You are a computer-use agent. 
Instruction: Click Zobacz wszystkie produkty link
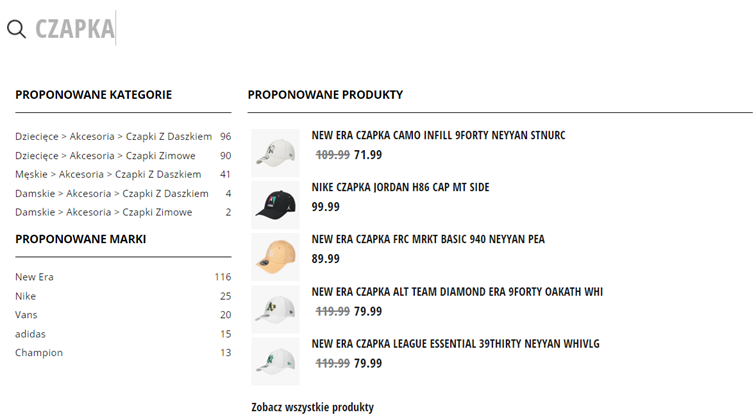[312, 407]
